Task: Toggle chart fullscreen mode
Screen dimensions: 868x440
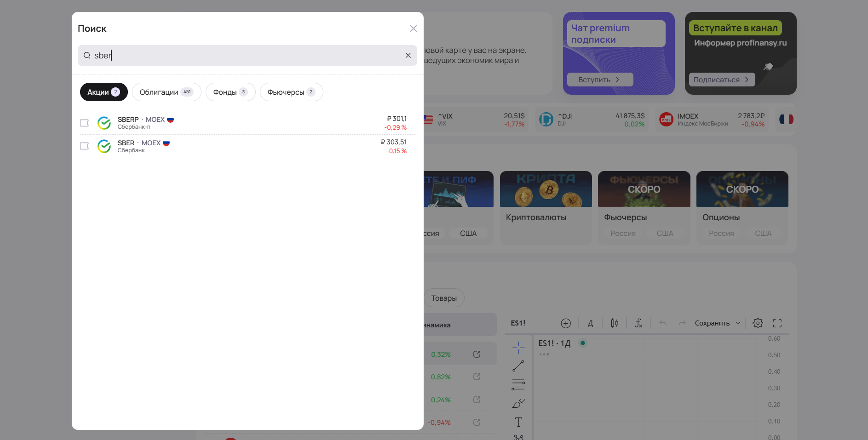Action: click(777, 323)
